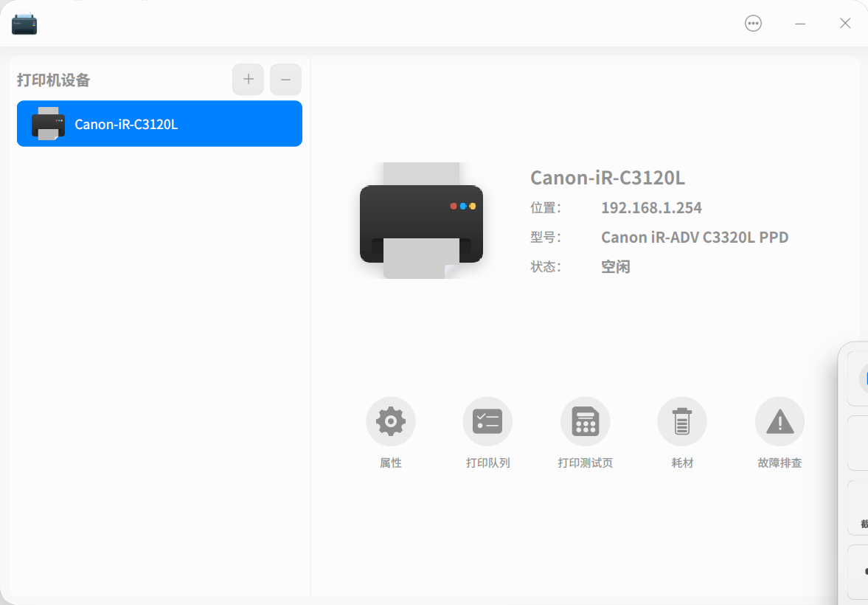Click the small printer icon in the list row
The image size is (868, 605).
pyautogui.click(x=48, y=123)
